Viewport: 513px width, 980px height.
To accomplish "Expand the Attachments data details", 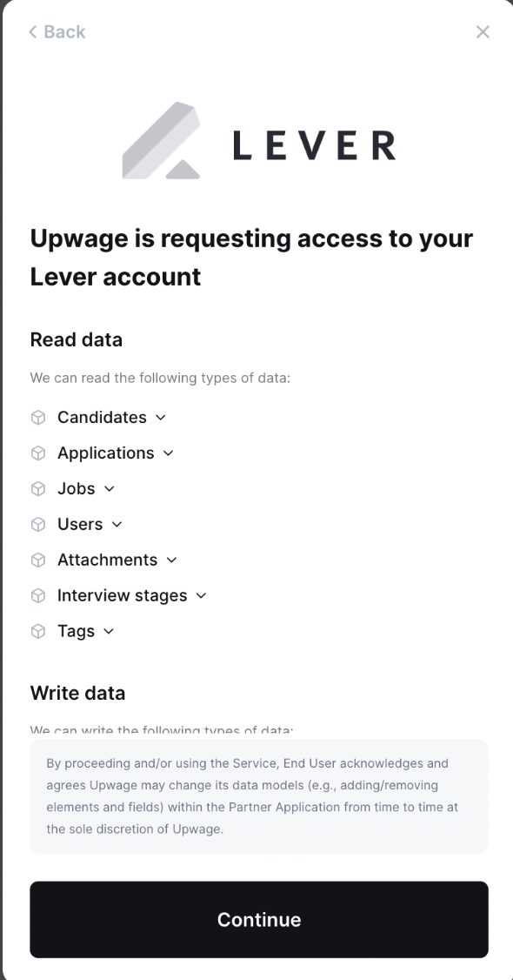I will click(170, 560).
